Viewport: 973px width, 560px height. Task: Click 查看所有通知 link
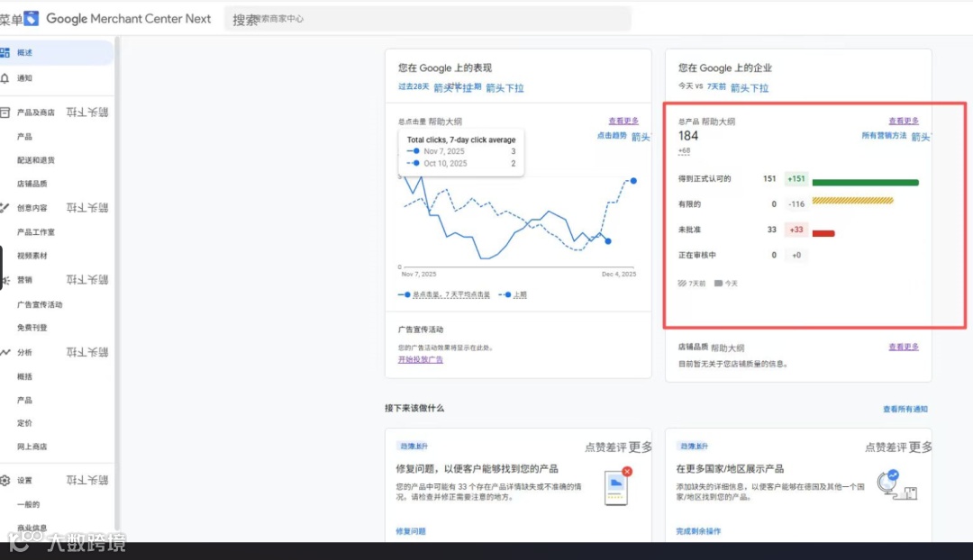[x=905, y=409]
